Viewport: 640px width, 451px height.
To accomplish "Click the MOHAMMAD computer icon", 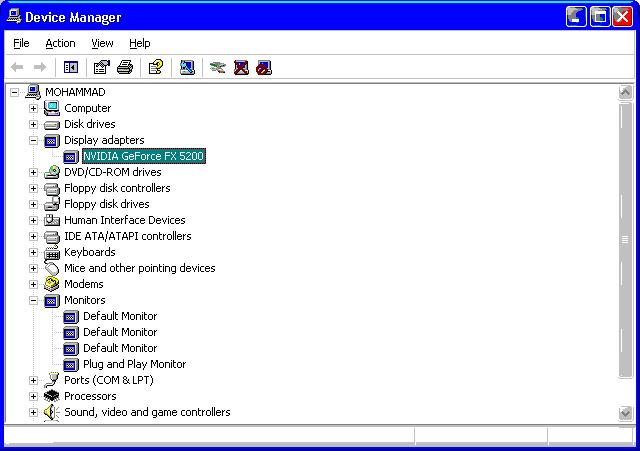I will (x=33, y=92).
